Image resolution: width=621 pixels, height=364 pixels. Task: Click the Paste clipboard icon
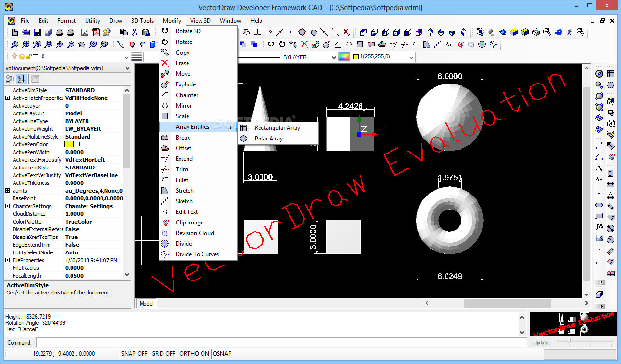[145, 32]
